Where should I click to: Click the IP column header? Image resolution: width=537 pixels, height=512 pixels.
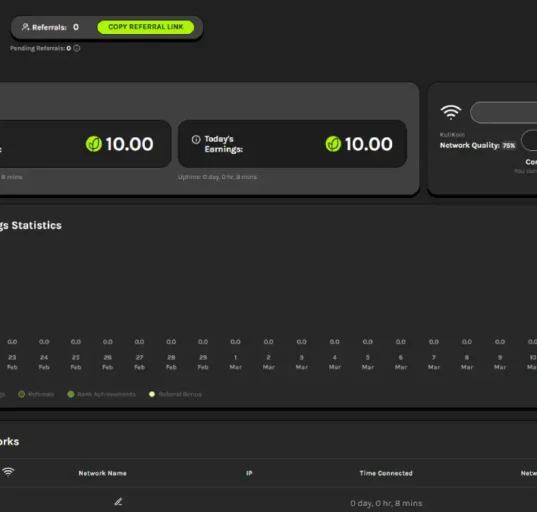(x=249, y=473)
